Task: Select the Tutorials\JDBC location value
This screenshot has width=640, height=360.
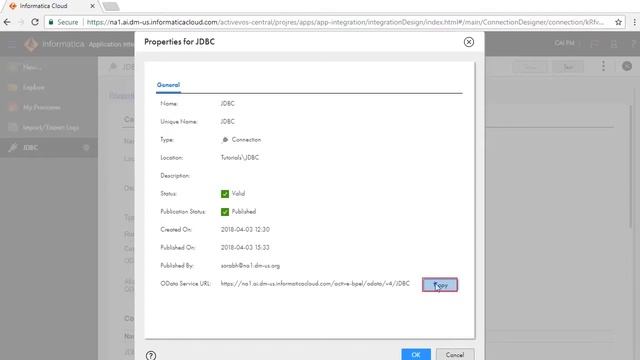Action: tap(240, 158)
